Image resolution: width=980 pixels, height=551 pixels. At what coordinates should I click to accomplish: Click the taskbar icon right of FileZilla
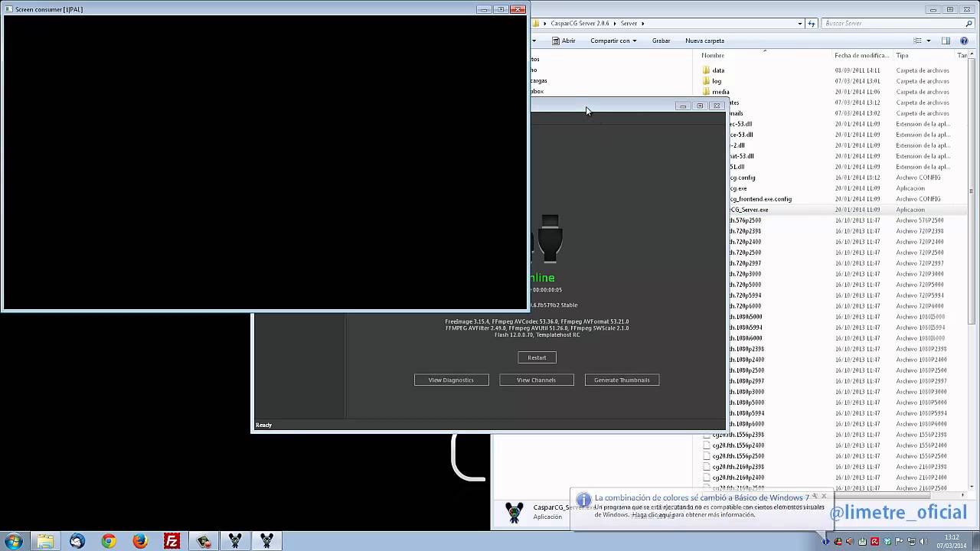(203, 541)
